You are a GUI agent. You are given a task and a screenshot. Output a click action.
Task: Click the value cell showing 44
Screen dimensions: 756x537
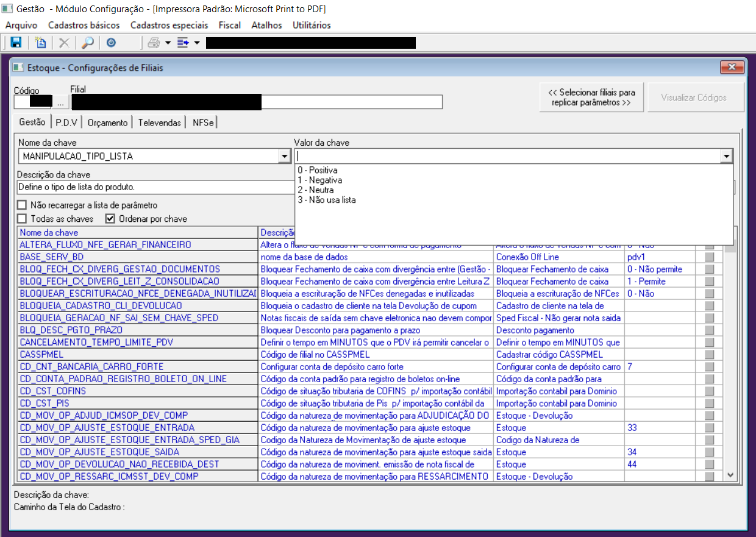point(660,464)
